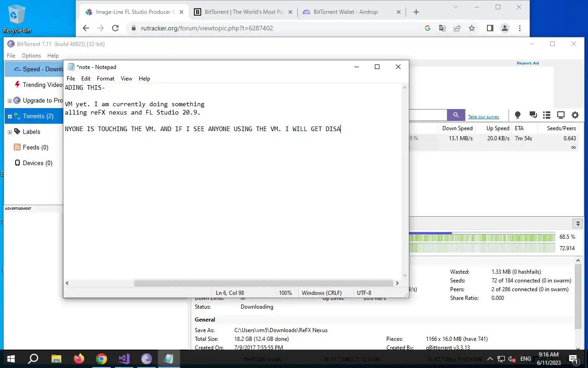Click the volume muted tray icon

tap(512, 359)
